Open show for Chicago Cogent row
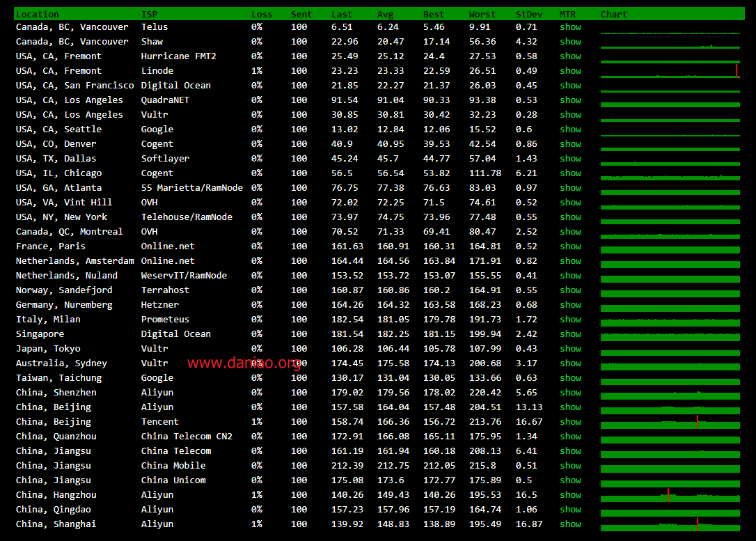This screenshot has height=541, width=756. tap(570, 173)
